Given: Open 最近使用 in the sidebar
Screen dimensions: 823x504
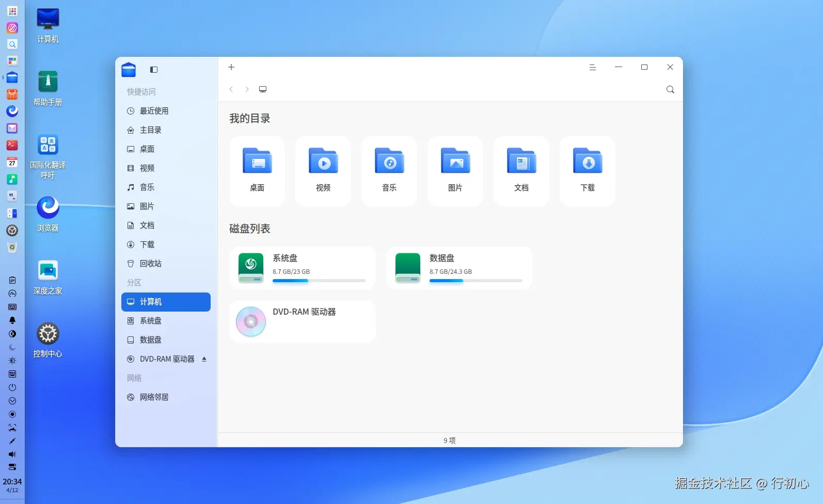Looking at the screenshot, I should [166, 111].
